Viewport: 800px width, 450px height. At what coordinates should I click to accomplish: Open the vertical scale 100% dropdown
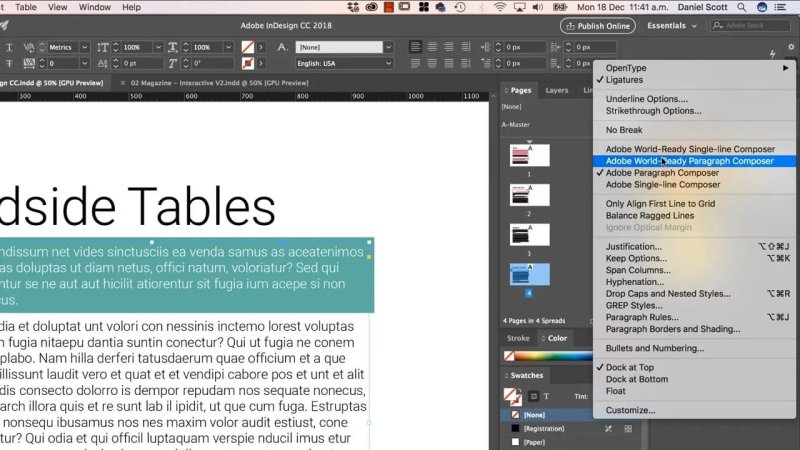158,47
